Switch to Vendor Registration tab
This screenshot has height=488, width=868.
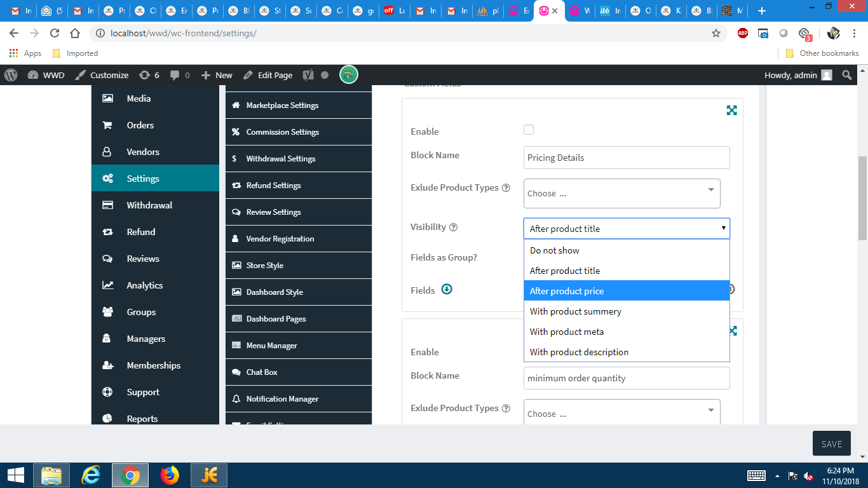299,239
